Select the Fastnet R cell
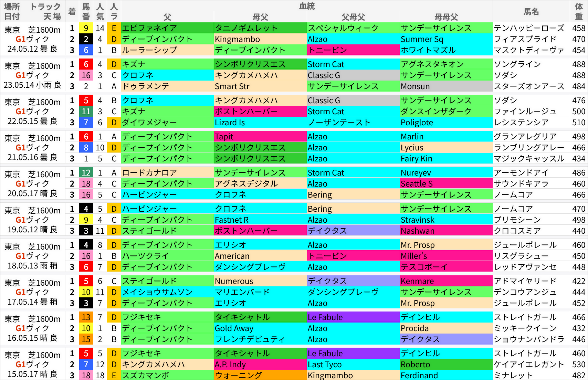Screen dimensions: 588x380 (260, 220)
